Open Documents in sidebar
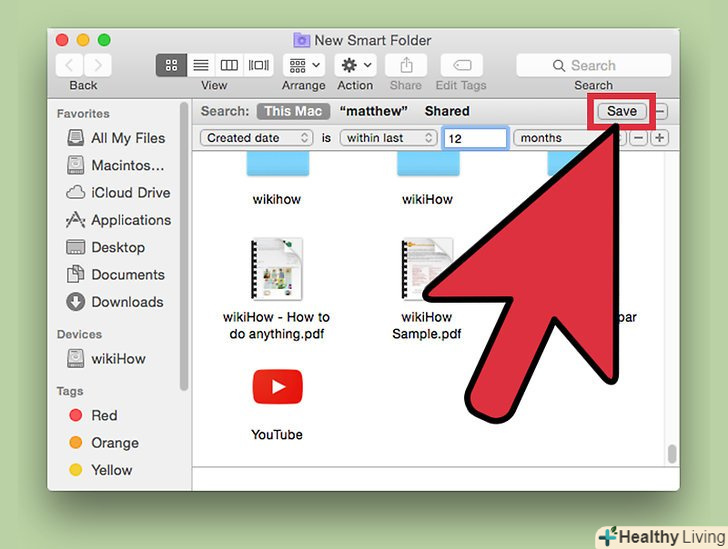This screenshot has width=728, height=549. [x=119, y=275]
